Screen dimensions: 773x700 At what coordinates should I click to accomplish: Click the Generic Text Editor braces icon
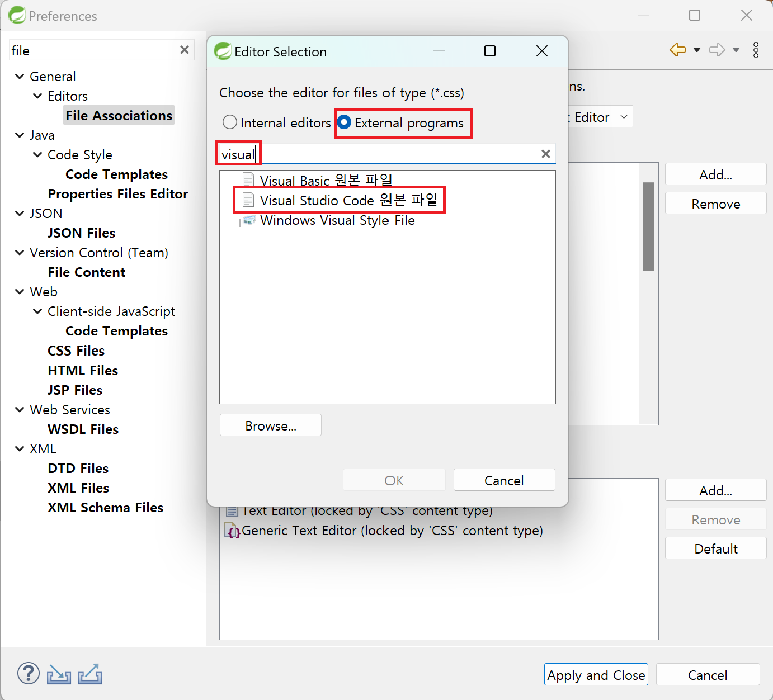[x=232, y=530]
